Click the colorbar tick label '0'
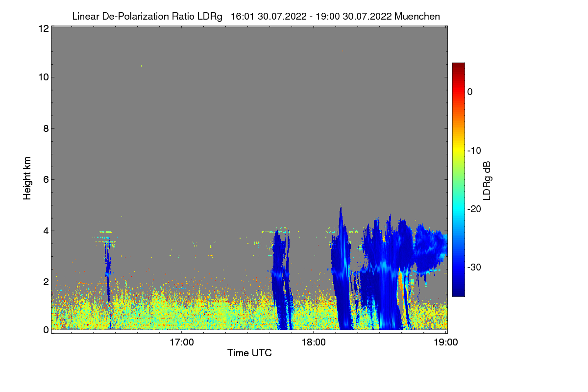Viewport: 588px width, 392px height. point(470,92)
